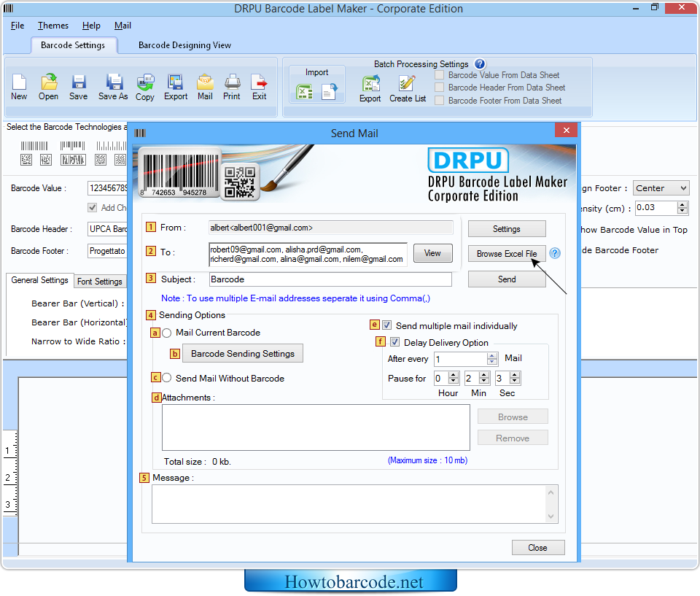This screenshot has width=700, height=596.
Task: Select Send Mail Without Barcode radio
Action: click(x=167, y=378)
